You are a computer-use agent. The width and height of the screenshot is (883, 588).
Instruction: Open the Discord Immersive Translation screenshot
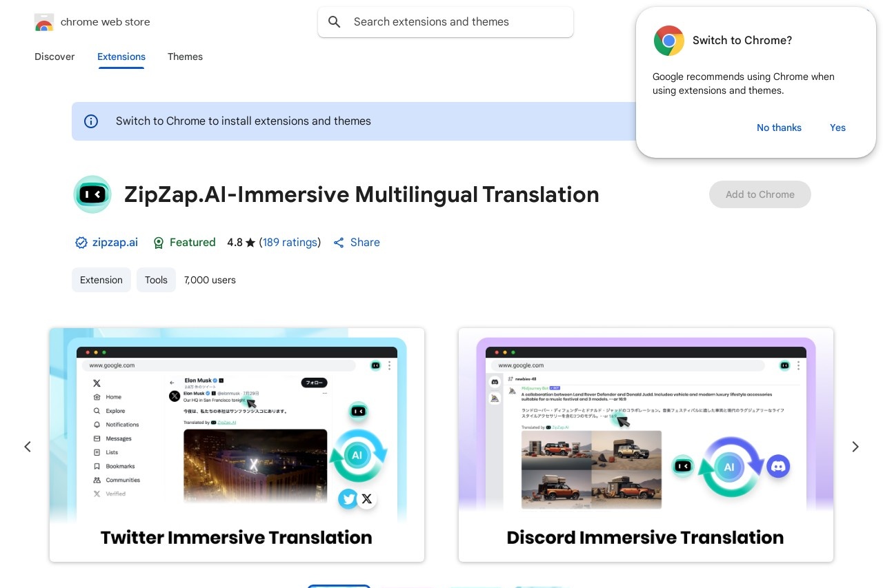tap(646, 445)
